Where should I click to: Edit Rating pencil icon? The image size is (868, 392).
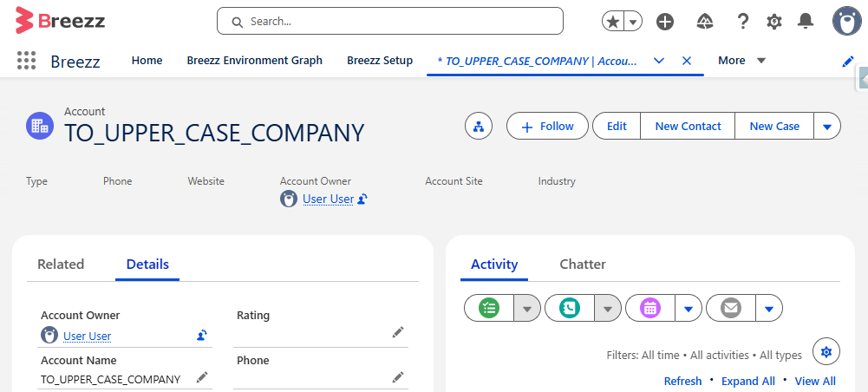pyautogui.click(x=398, y=332)
